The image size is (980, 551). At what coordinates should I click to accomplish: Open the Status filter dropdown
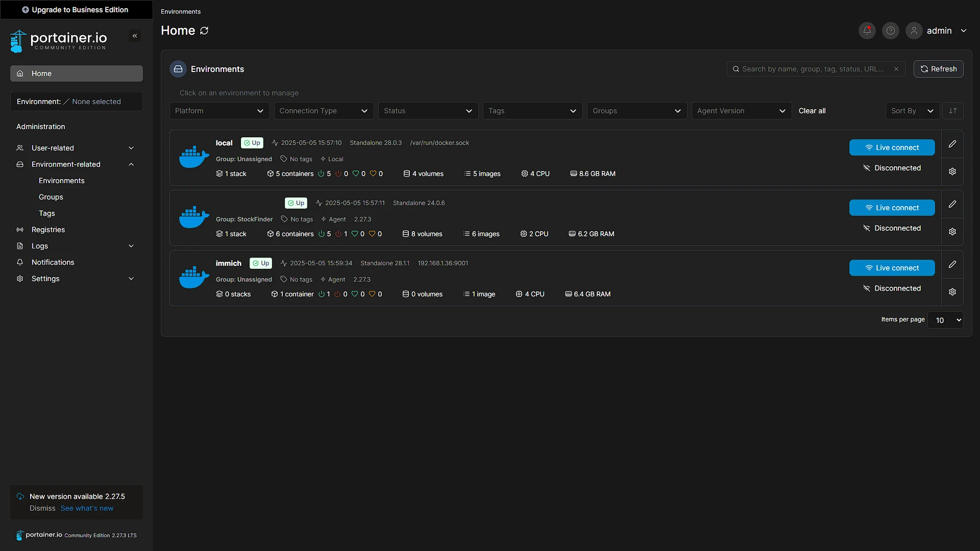tap(428, 111)
